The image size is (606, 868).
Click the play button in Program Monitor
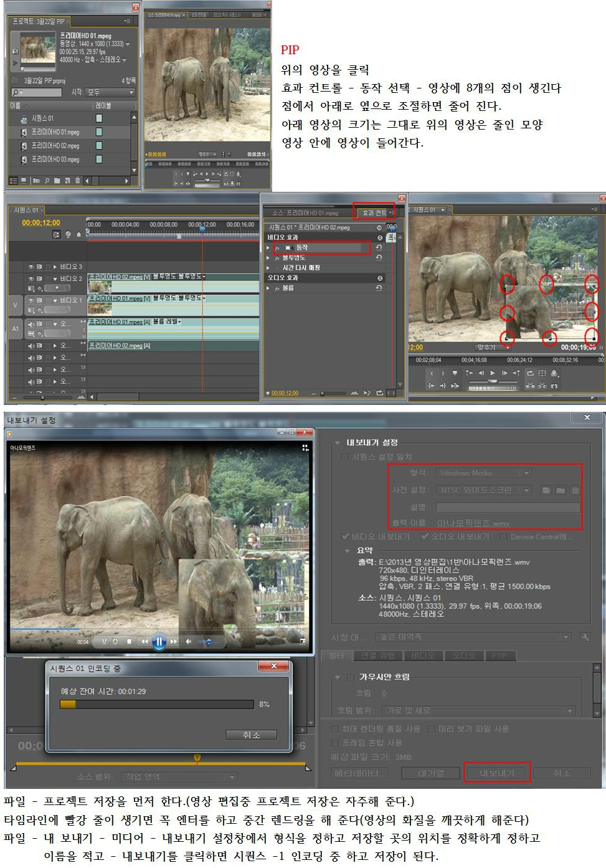point(493,373)
